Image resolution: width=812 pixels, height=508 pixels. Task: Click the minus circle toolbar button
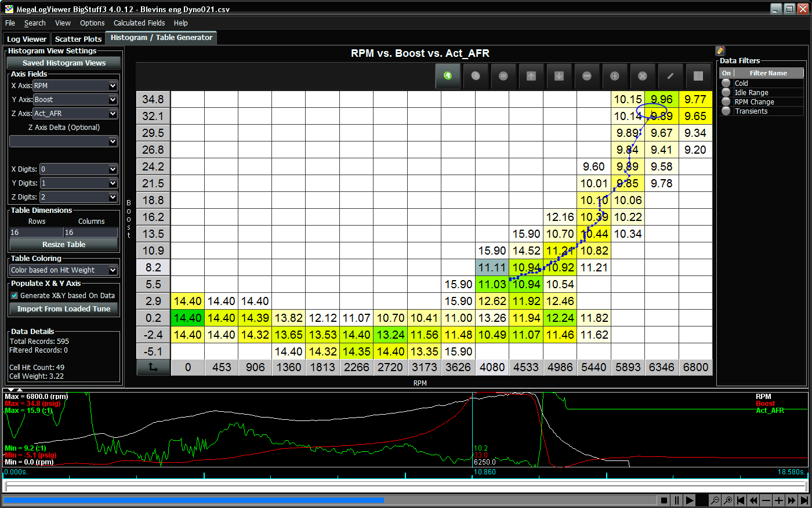click(x=587, y=76)
